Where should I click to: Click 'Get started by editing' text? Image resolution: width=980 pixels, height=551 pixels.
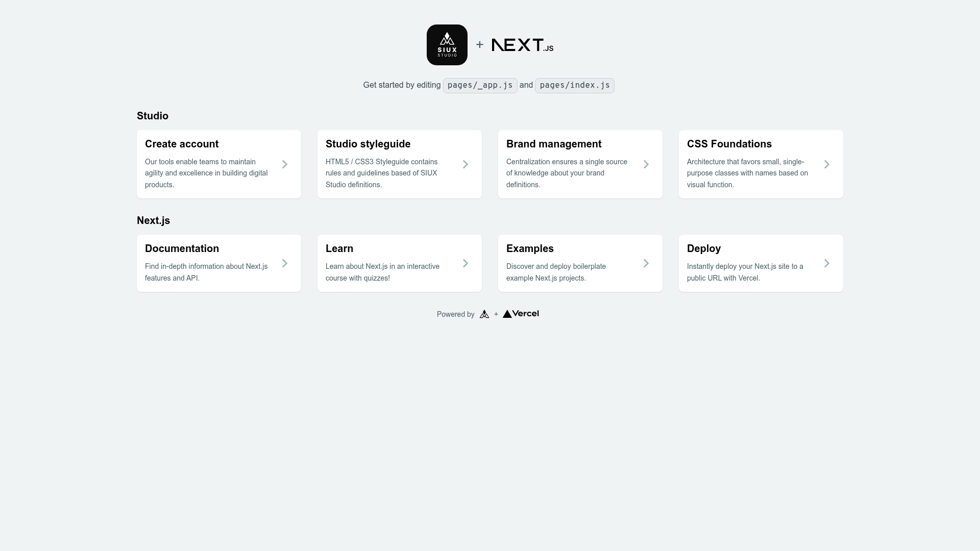tap(402, 85)
